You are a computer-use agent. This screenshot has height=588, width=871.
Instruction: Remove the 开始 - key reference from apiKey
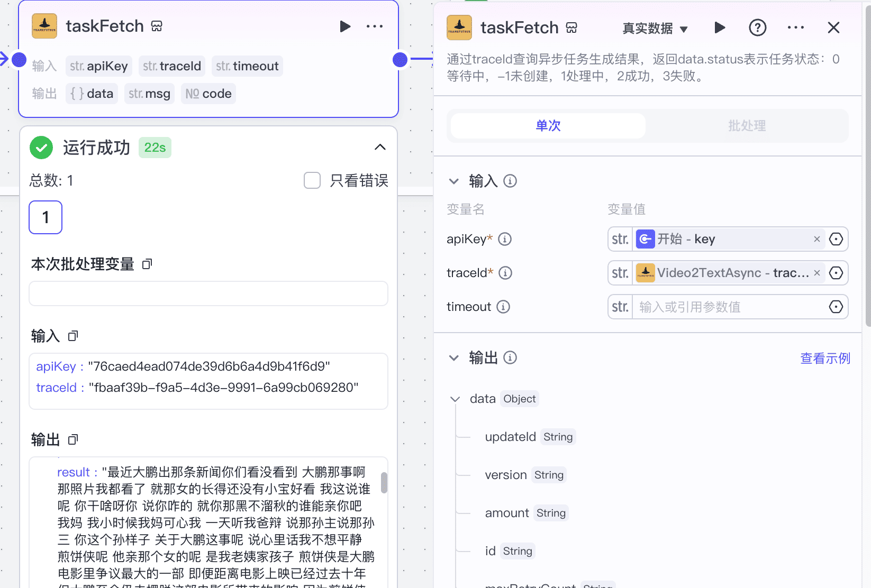tap(816, 239)
